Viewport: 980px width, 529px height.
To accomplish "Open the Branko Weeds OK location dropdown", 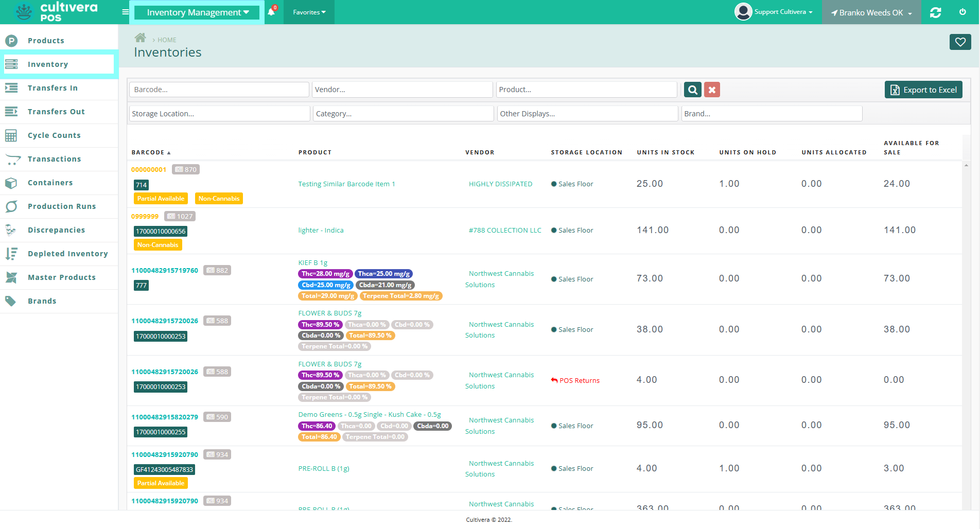I will pyautogui.click(x=871, y=12).
